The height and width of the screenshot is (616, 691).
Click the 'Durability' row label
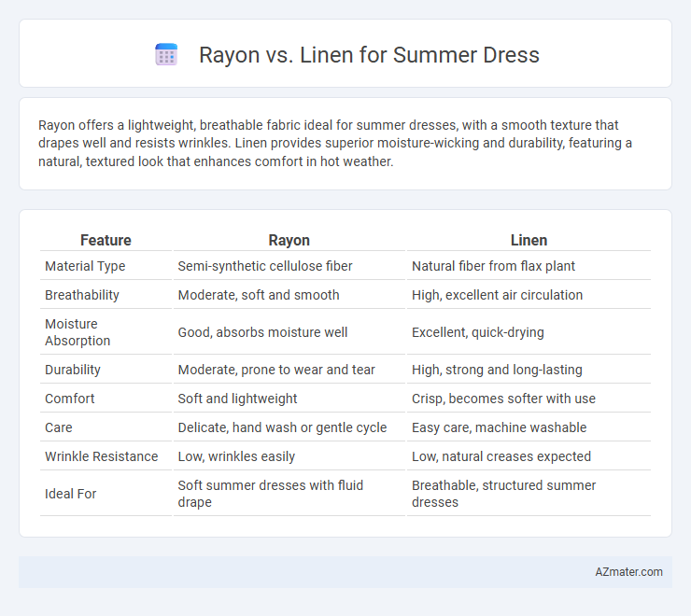[73, 370]
